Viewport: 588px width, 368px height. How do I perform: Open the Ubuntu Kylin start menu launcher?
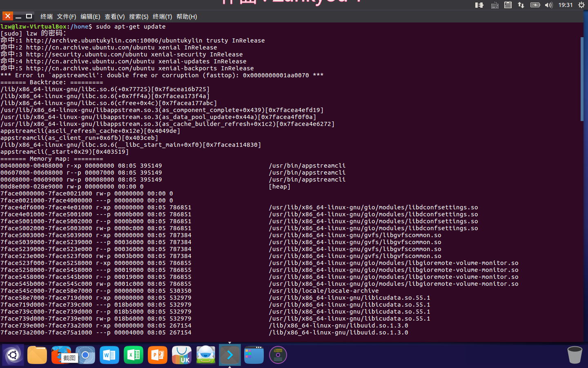click(x=13, y=355)
